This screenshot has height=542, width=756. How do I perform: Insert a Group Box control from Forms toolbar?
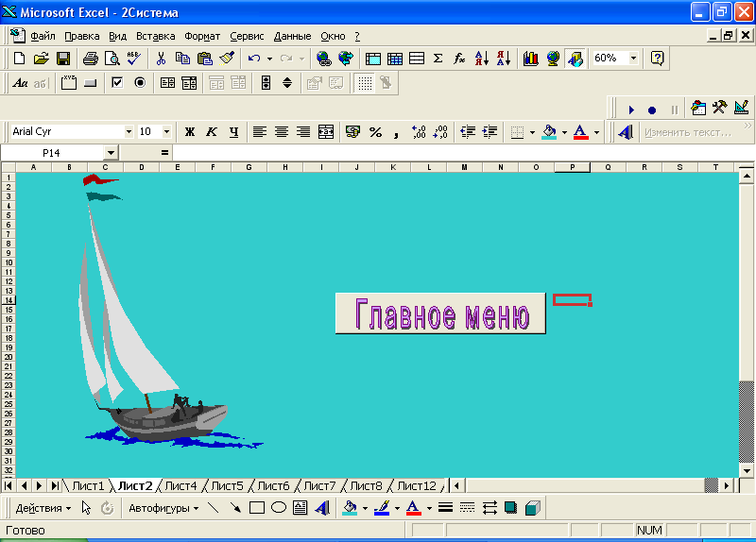point(68,83)
